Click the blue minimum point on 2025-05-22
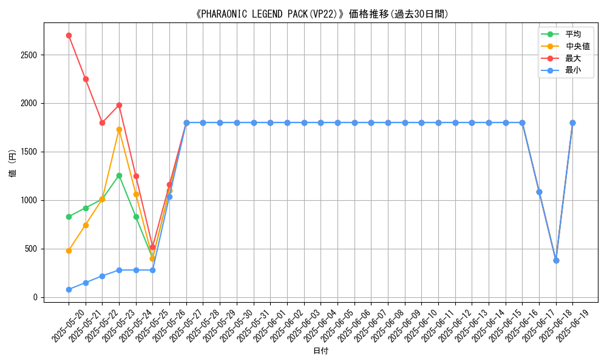The height and width of the screenshot is (364, 607). [x=102, y=276]
